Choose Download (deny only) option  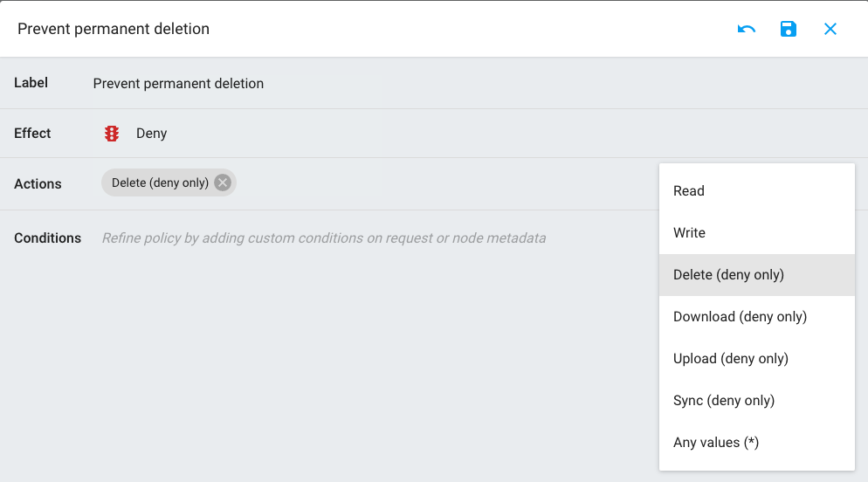coord(757,317)
